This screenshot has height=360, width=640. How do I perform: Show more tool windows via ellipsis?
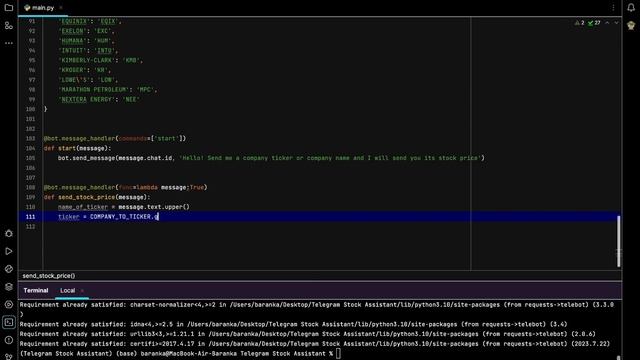9,43
